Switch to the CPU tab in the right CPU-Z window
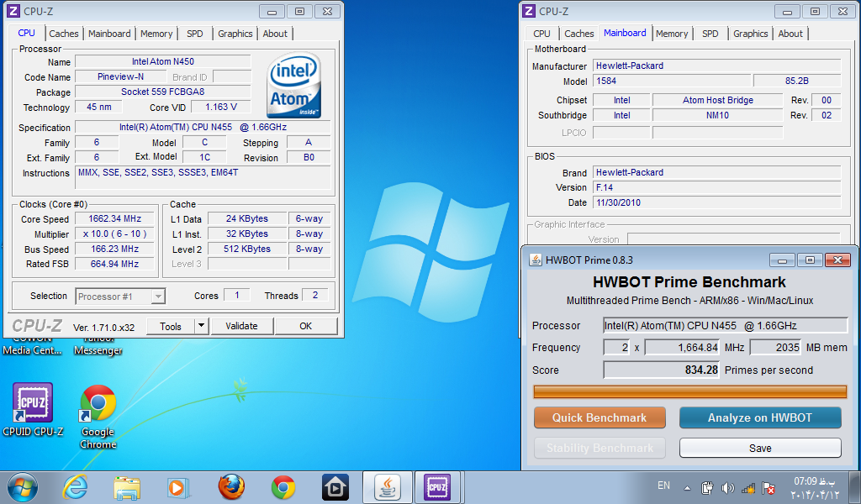Image resolution: width=861 pixels, height=504 pixels. point(541,34)
